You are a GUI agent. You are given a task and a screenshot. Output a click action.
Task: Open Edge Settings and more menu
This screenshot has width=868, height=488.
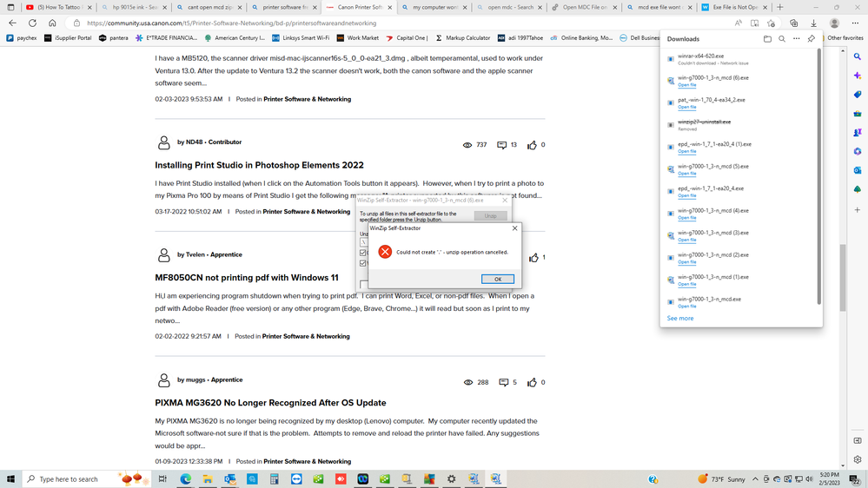(855, 23)
